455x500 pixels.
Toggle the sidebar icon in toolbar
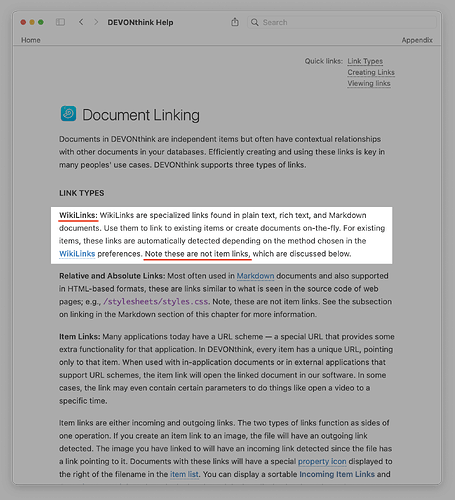[60, 22]
